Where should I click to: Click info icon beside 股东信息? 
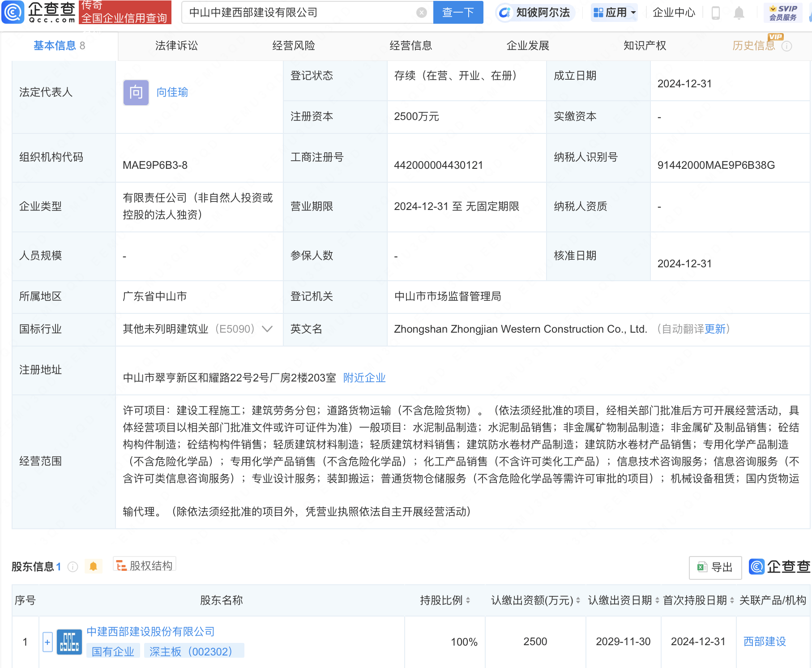[x=73, y=567]
